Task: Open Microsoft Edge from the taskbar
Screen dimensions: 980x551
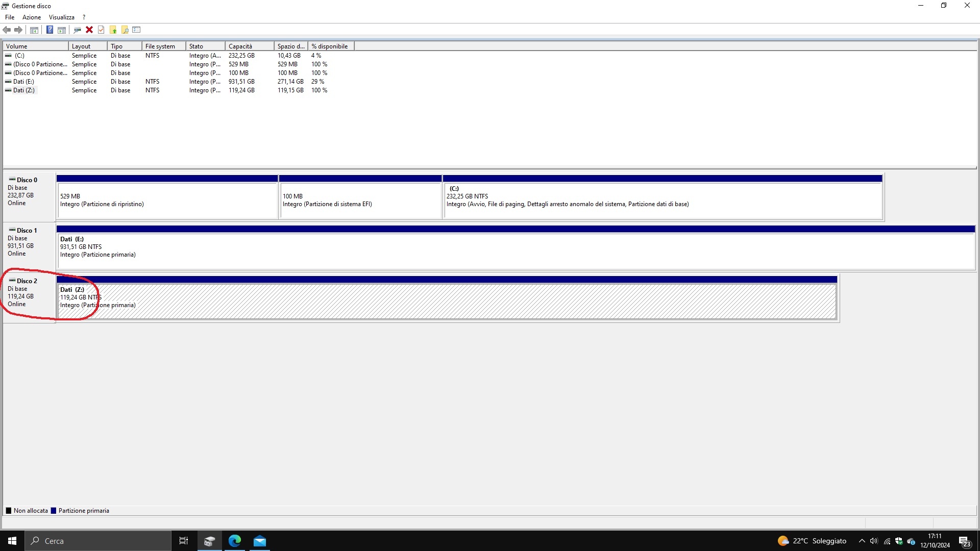Action: click(235, 541)
